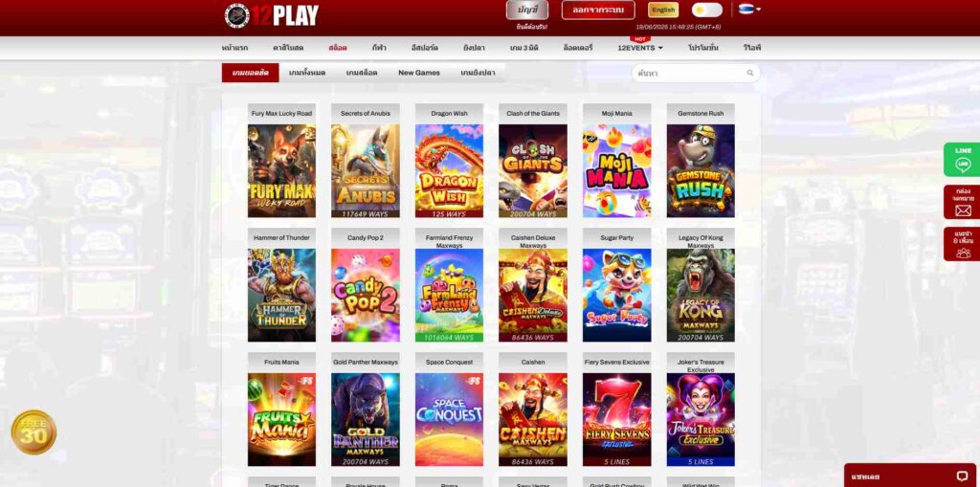Toggle the light/dark mode switch
Image resolution: width=980 pixels, height=487 pixels.
coord(707,10)
